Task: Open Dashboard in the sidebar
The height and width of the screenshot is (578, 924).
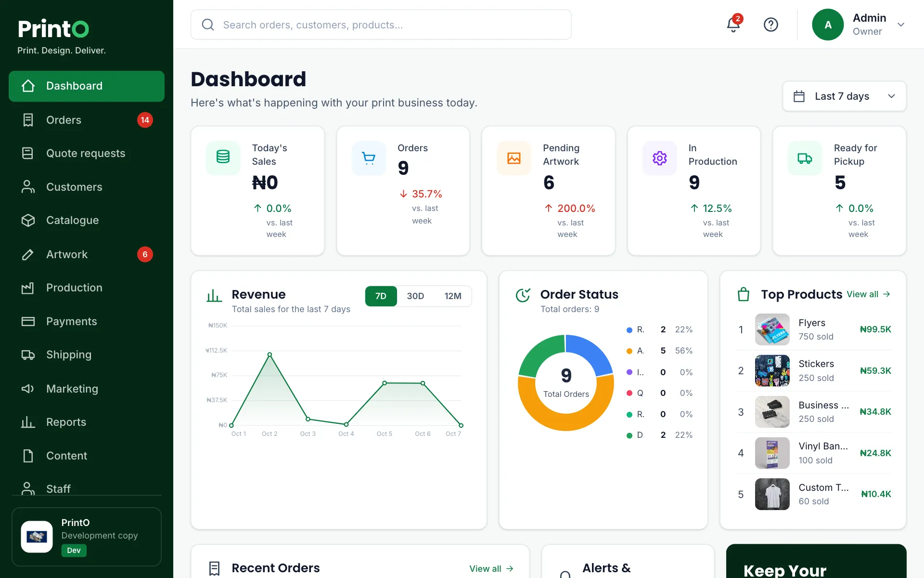Action: pyautogui.click(x=87, y=86)
